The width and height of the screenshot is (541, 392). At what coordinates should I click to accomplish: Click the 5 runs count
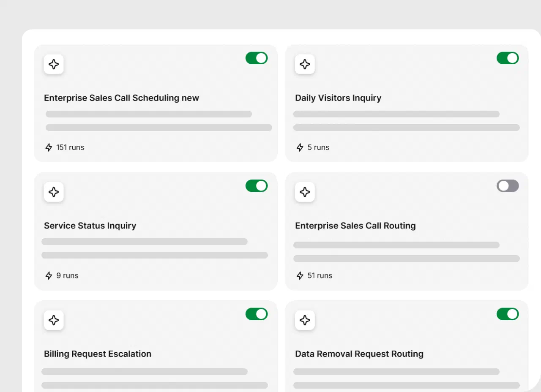[318, 147]
